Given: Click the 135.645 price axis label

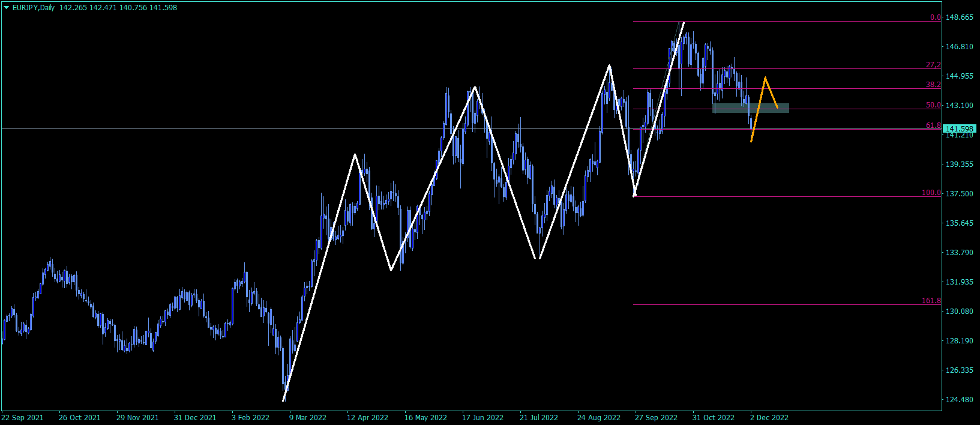Looking at the screenshot, I should pyautogui.click(x=960, y=223).
